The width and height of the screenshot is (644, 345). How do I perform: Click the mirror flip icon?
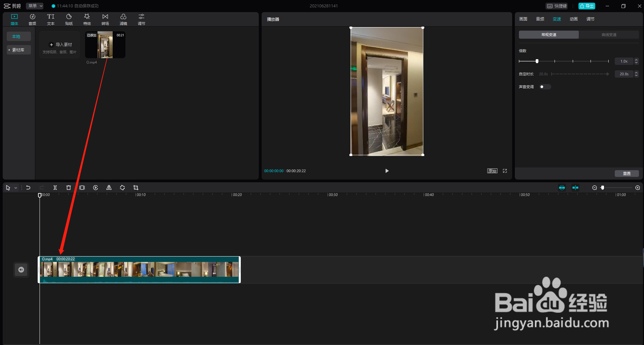[x=109, y=188]
